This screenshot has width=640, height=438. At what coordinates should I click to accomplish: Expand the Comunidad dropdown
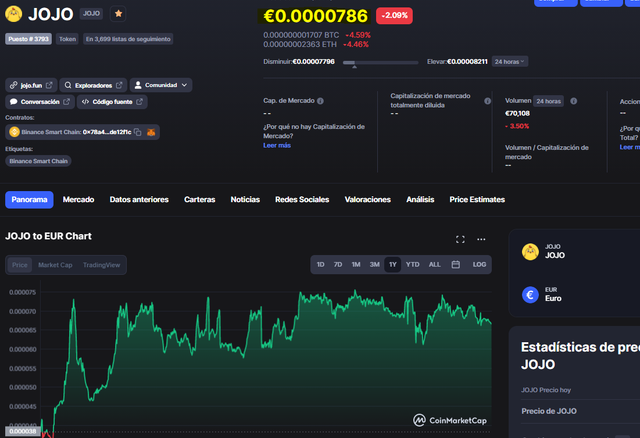click(x=161, y=85)
